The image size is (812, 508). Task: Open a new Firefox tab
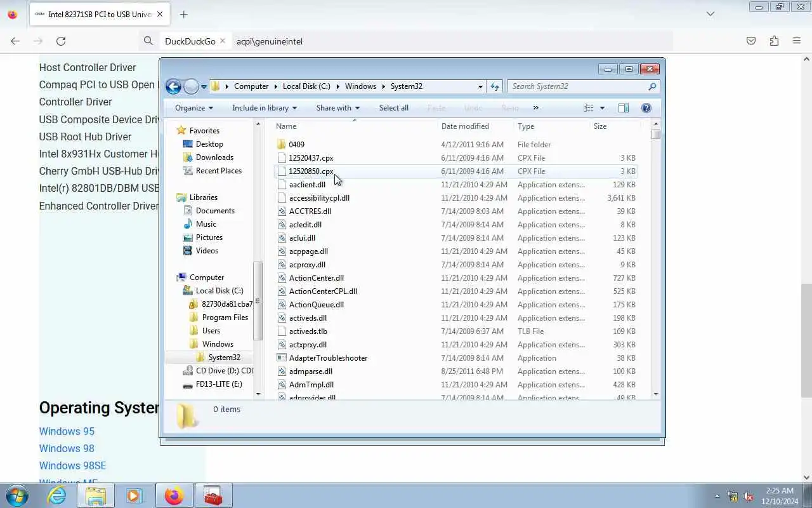pos(183,14)
